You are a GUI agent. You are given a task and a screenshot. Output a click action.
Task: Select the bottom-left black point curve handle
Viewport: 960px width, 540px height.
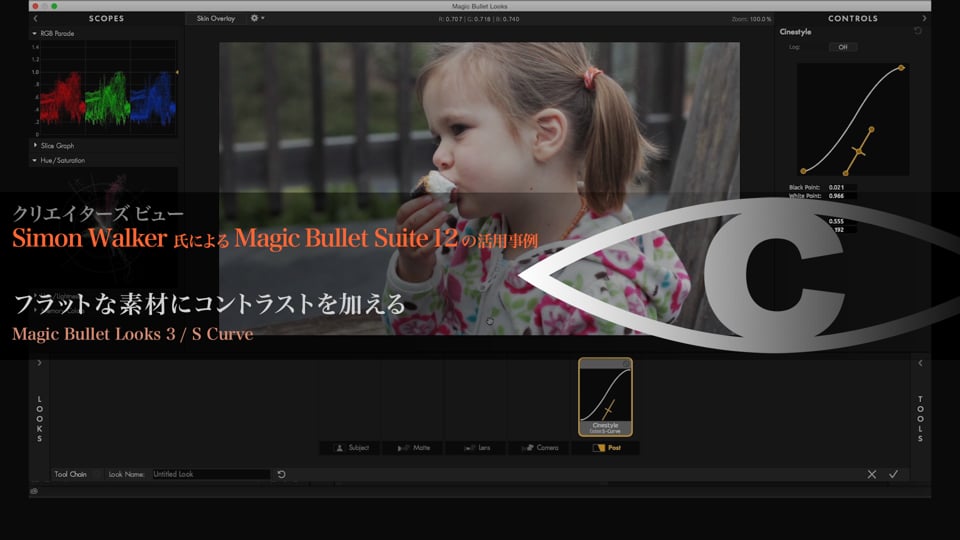pyautogui.click(x=803, y=171)
